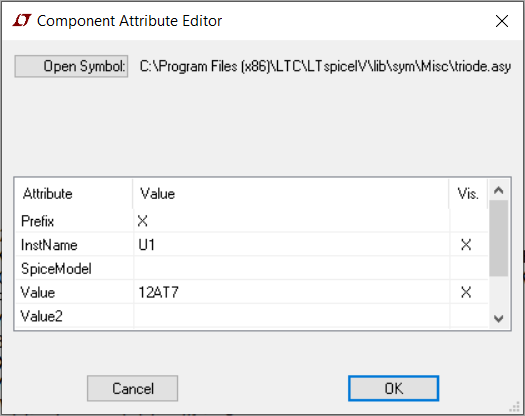This screenshot has height=416, width=525.
Task: Select the Prefix value field containing X
Action: click(x=291, y=221)
